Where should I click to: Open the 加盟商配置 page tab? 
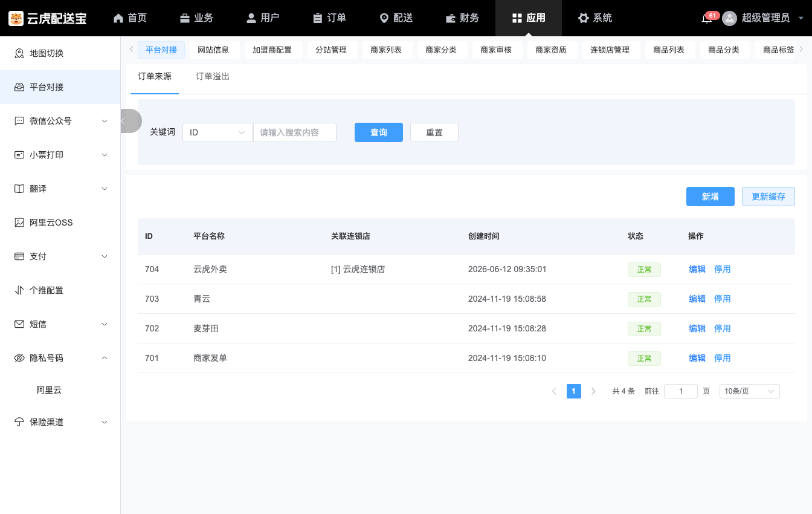click(272, 50)
